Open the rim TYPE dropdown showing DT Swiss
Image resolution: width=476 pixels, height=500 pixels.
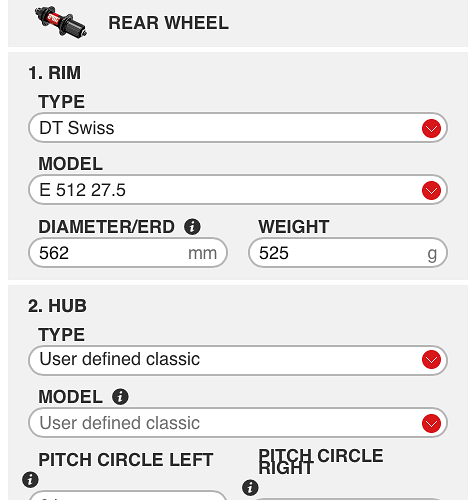pyautogui.click(x=238, y=128)
